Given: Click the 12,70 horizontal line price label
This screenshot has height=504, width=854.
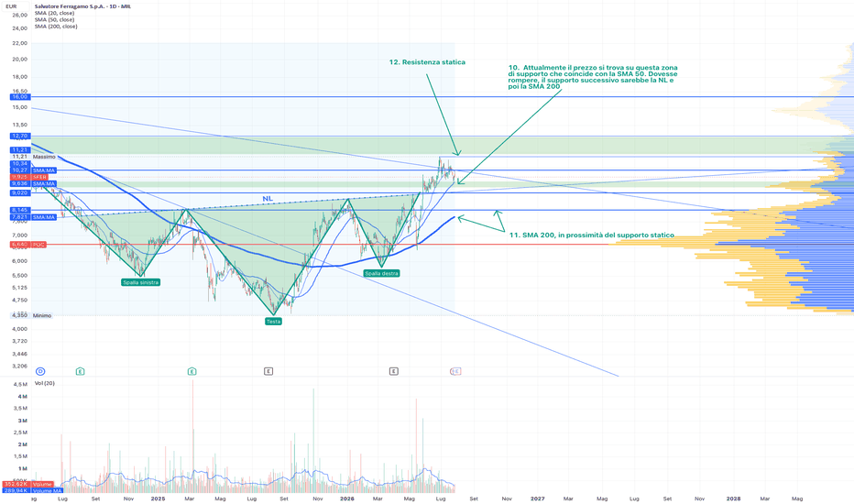Looking at the screenshot, I should pyautogui.click(x=19, y=136).
